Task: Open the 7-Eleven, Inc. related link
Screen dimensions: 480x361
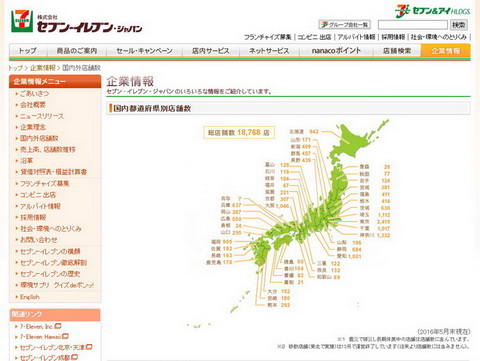Action: [37, 326]
